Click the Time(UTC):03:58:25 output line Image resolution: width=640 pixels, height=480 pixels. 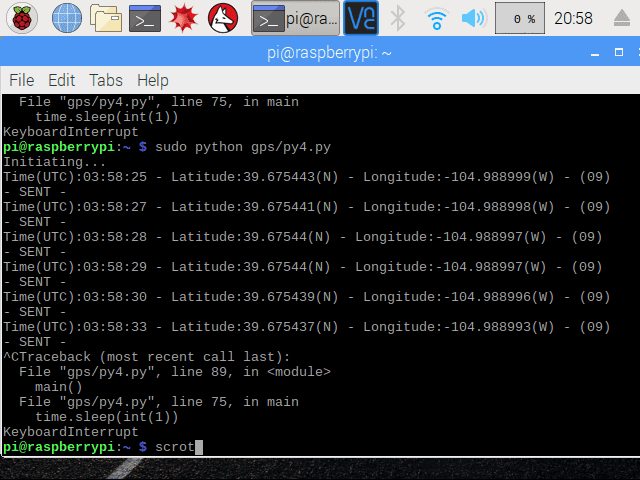click(x=307, y=177)
